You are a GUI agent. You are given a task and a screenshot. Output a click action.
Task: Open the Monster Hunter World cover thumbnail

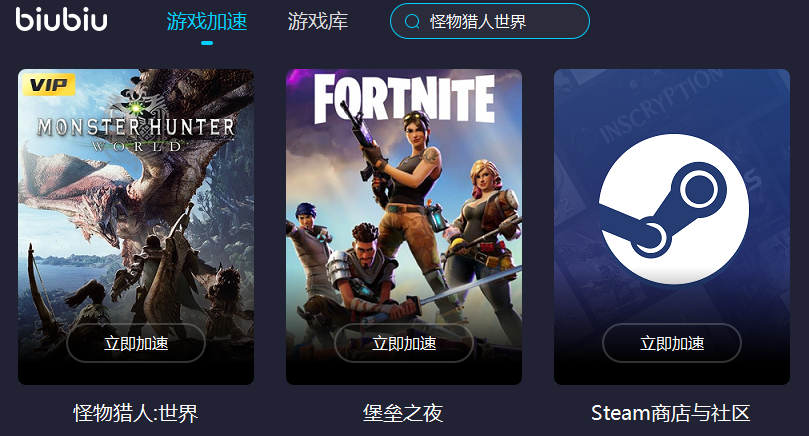(x=136, y=227)
